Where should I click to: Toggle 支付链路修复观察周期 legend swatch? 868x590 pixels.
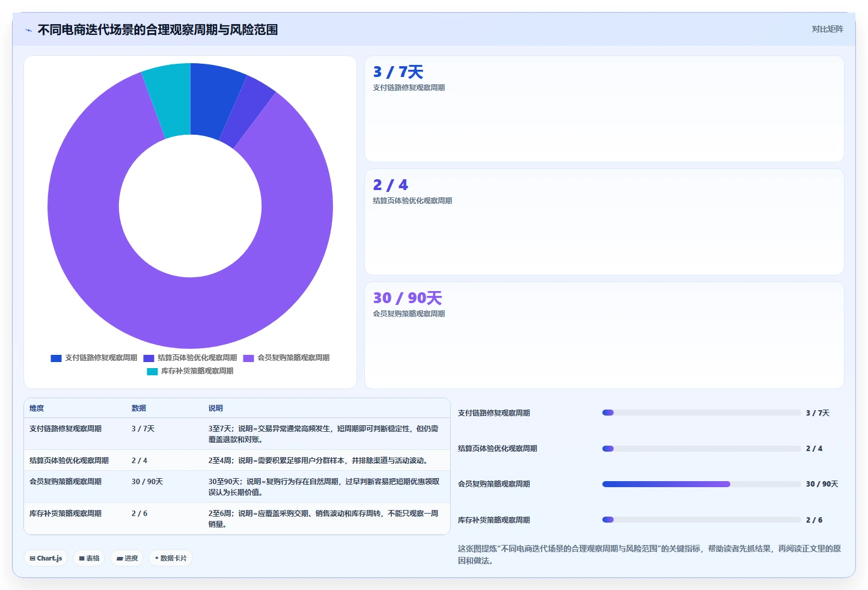point(56,358)
